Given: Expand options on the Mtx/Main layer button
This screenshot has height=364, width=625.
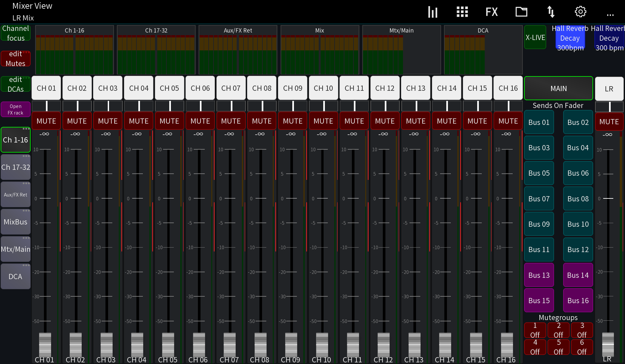Looking at the screenshot, I should click(26, 238).
